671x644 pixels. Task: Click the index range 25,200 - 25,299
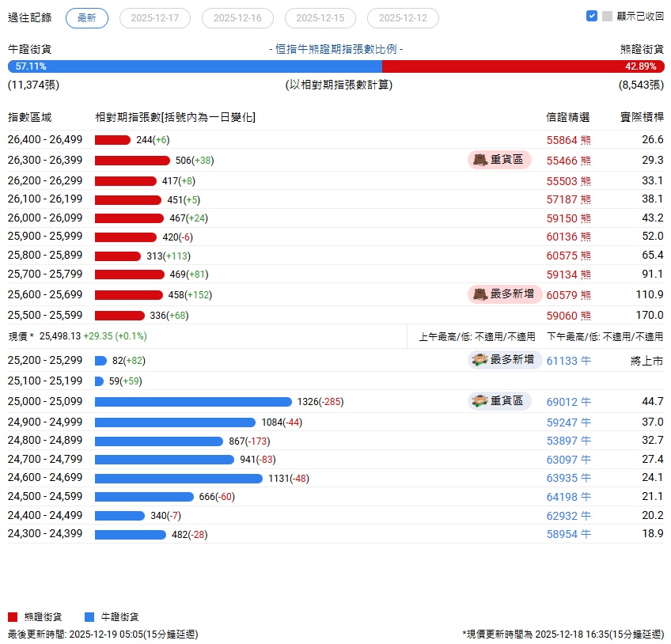click(45, 360)
